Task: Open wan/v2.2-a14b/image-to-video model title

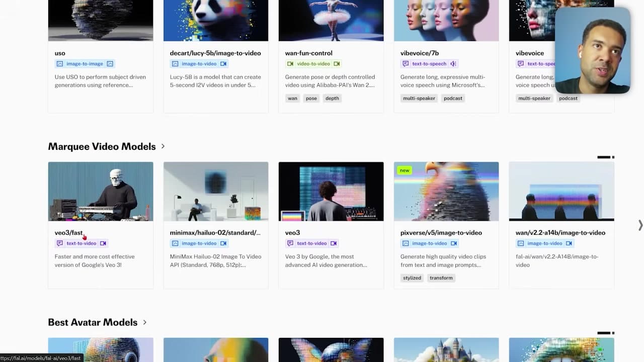Action: [x=560, y=233]
